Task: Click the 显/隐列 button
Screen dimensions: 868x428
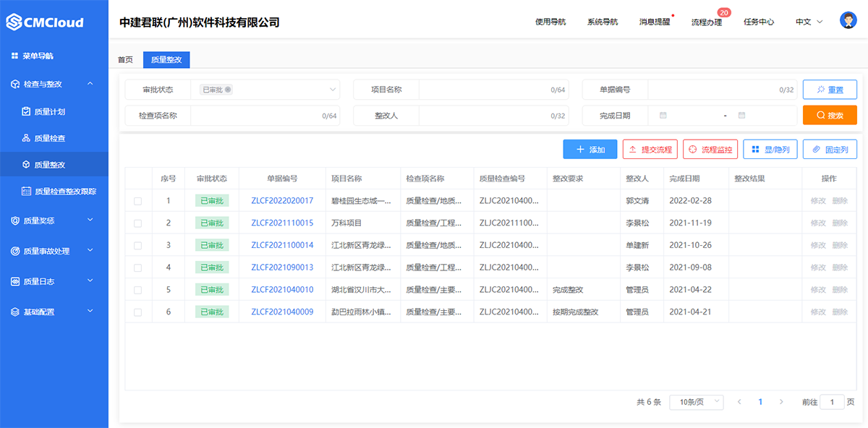Action: coord(770,150)
